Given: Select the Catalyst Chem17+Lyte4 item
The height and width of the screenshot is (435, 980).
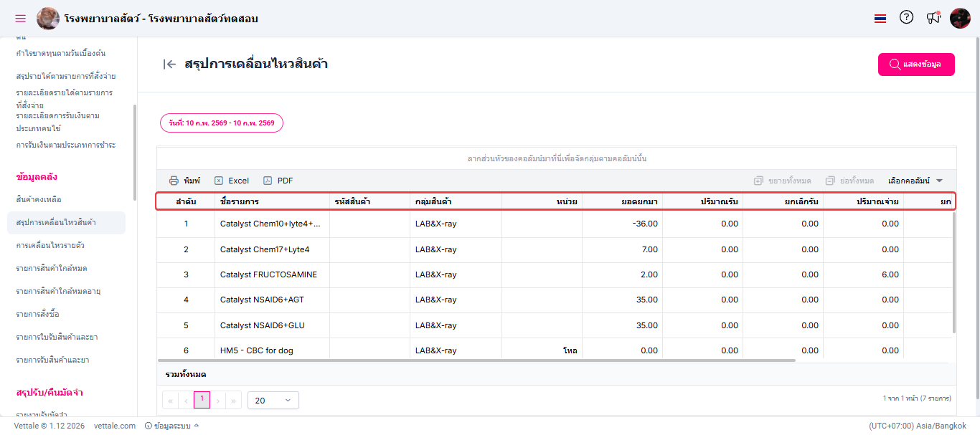Looking at the screenshot, I should 265,249.
